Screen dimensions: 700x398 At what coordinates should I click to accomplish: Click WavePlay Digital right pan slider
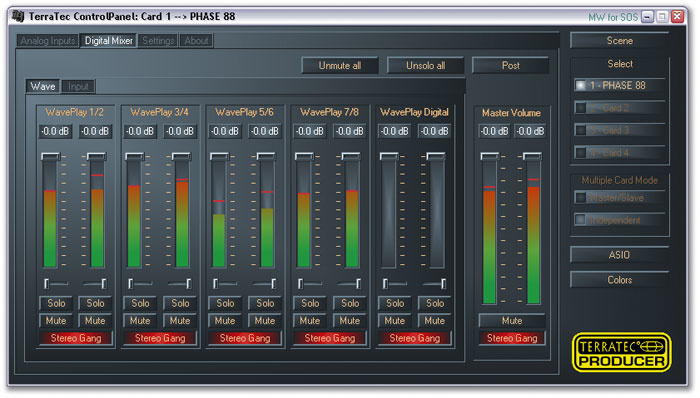pos(434,283)
